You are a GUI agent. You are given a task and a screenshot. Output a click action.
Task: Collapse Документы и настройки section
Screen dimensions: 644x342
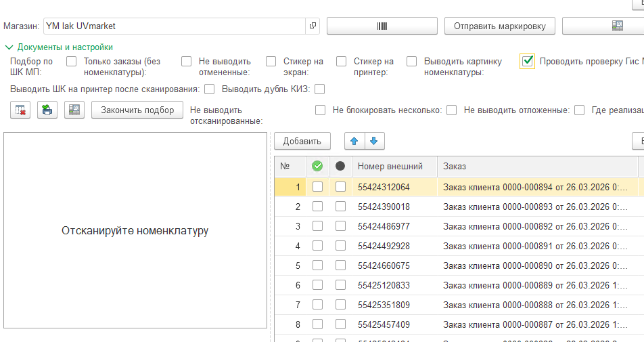click(x=59, y=47)
